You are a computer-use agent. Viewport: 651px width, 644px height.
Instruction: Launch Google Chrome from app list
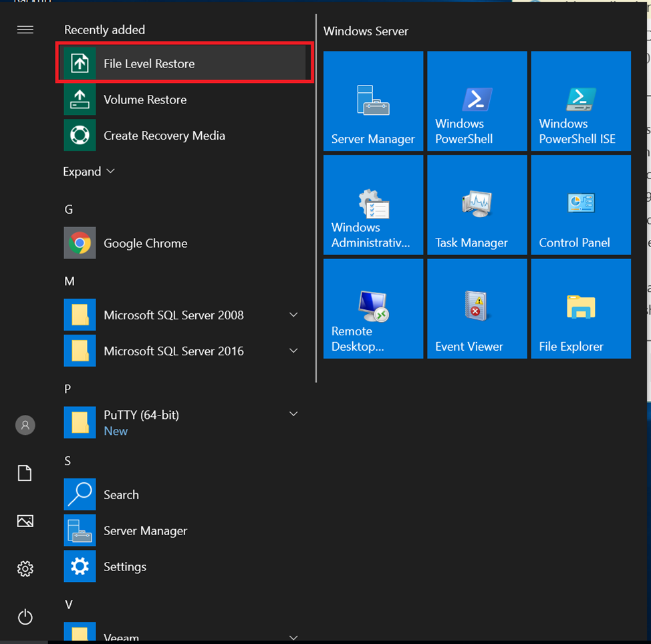click(x=145, y=243)
